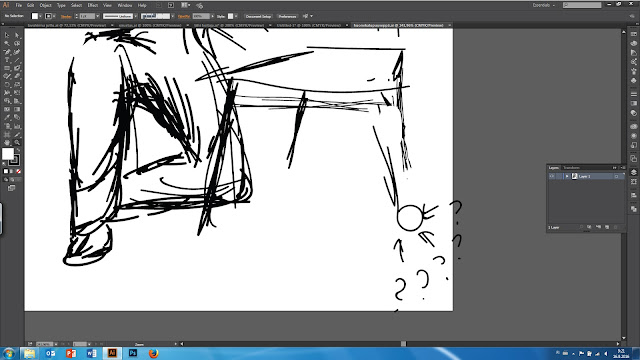The height and width of the screenshot is (360, 640).
Task: Open the Pathfinder panel dock icon
Action: [x=633, y=209]
